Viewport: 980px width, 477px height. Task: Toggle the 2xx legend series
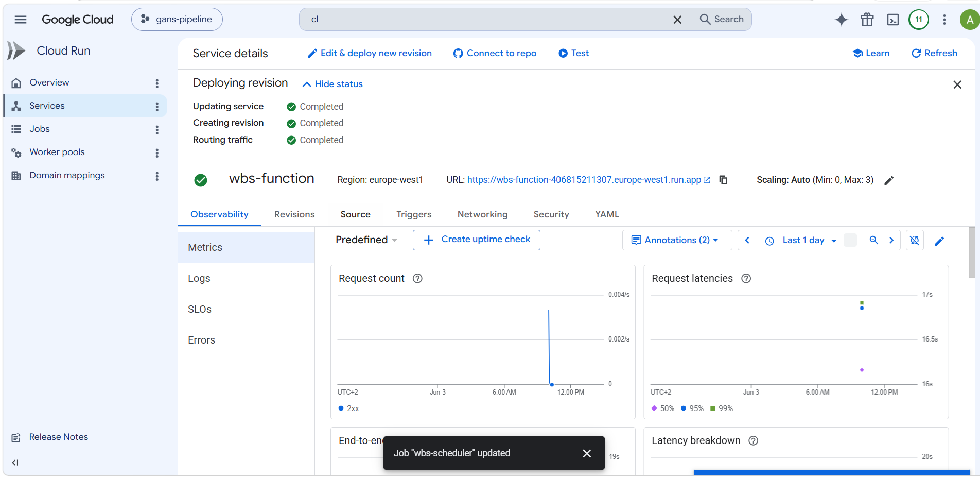pyautogui.click(x=348, y=408)
